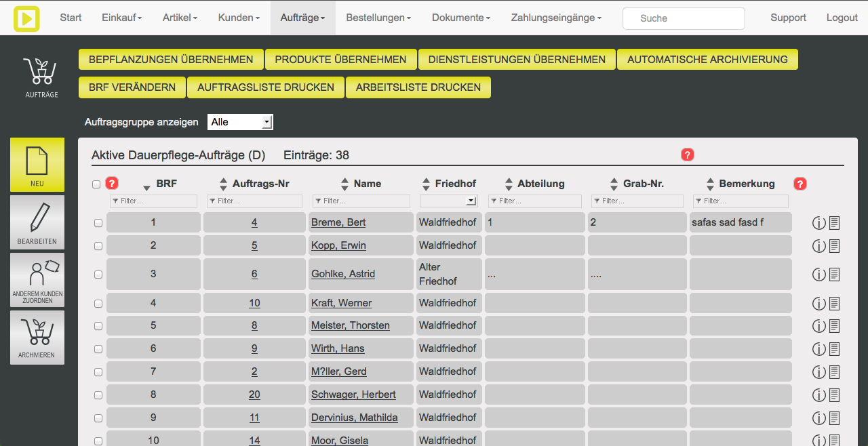868x446 pixels.
Task: Sort by Auftrags-Nr column arrows
Action: [224, 184]
